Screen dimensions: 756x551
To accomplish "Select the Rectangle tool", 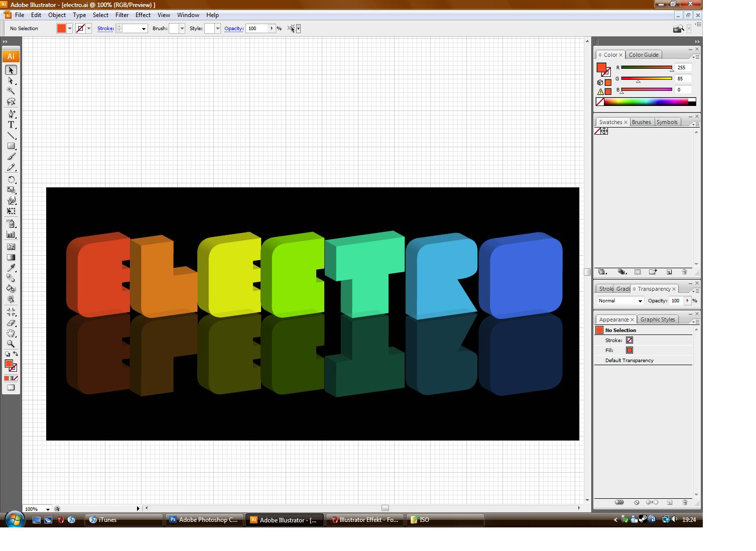I will 11,146.
